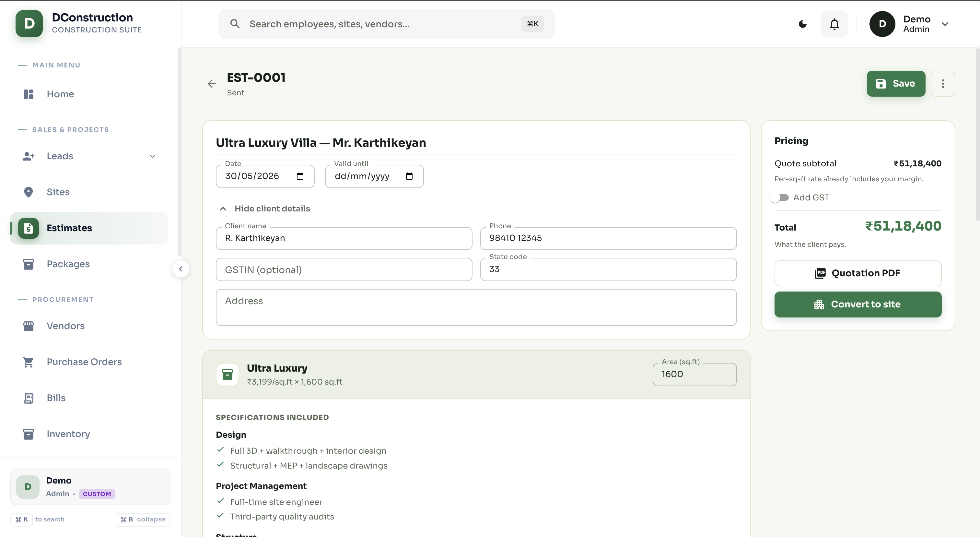Open the Sites menu item
Screen dimensions: 980x537
(x=89, y=192)
